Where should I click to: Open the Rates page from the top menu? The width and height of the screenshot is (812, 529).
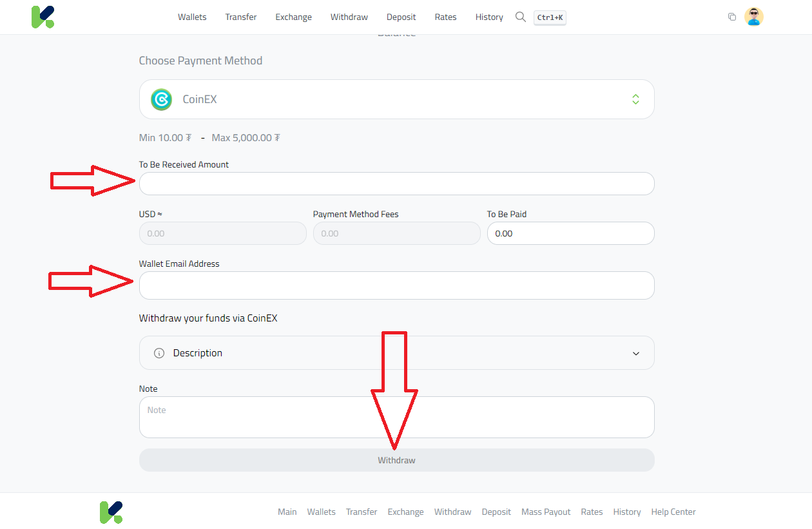coord(445,17)
